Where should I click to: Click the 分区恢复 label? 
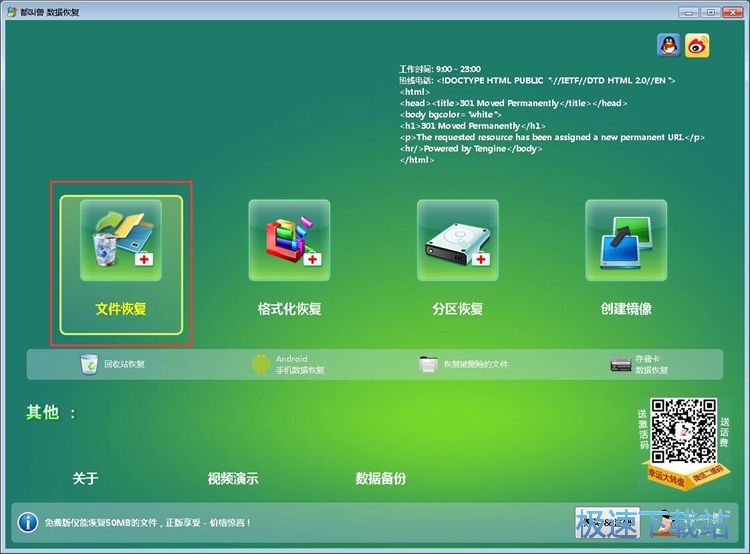point(458,309)
